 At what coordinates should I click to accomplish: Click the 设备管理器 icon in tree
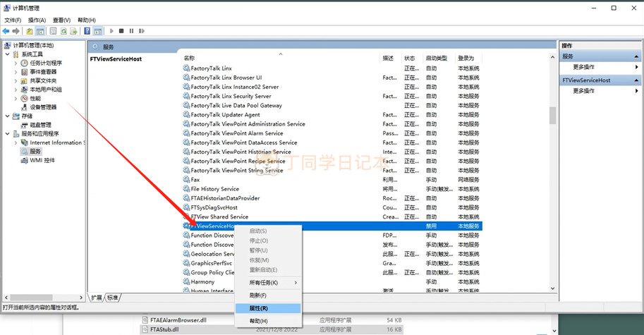(x=25, y=107)
